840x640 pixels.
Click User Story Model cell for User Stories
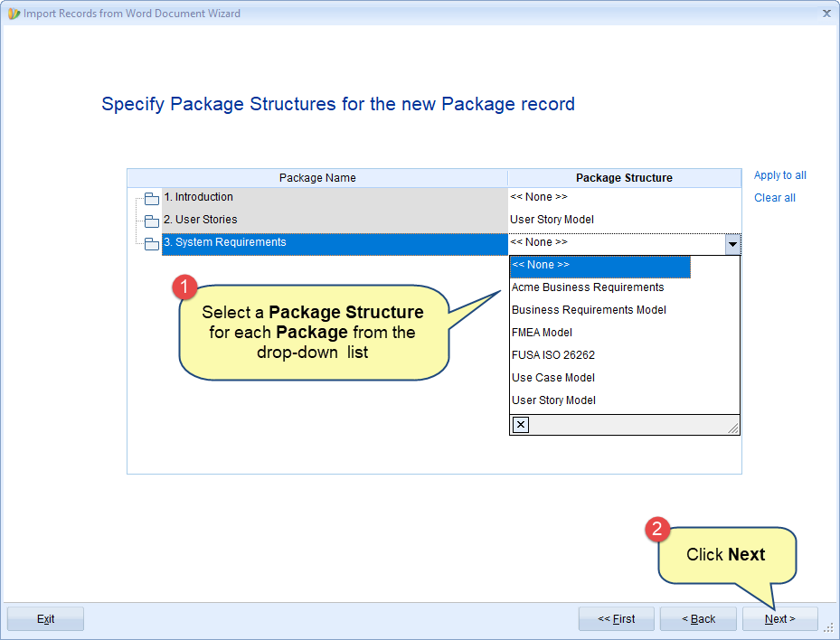[x=624, y=220]
